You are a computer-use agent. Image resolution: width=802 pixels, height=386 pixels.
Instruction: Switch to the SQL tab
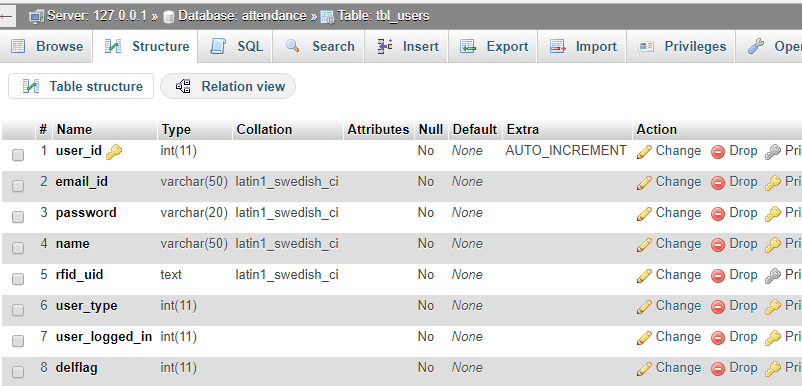tap(235, 47)
